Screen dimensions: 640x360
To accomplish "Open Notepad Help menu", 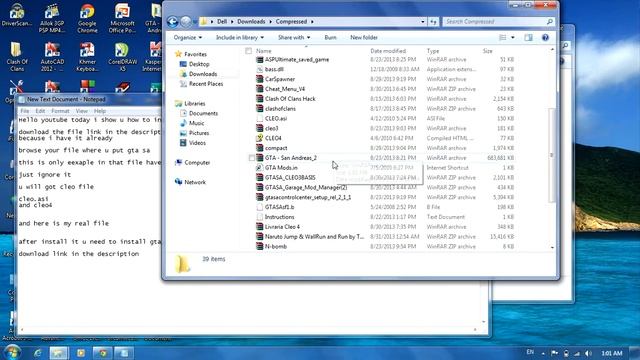I will [100, 111].
